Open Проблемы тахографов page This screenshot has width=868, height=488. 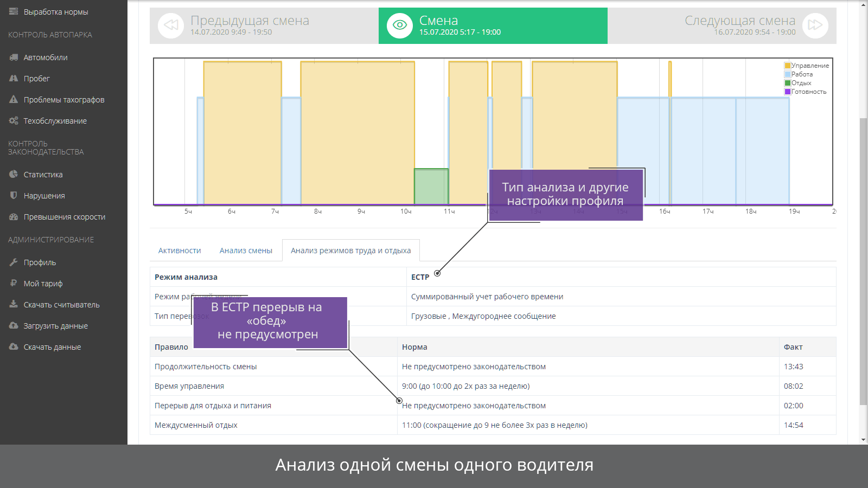pos(63,99)
